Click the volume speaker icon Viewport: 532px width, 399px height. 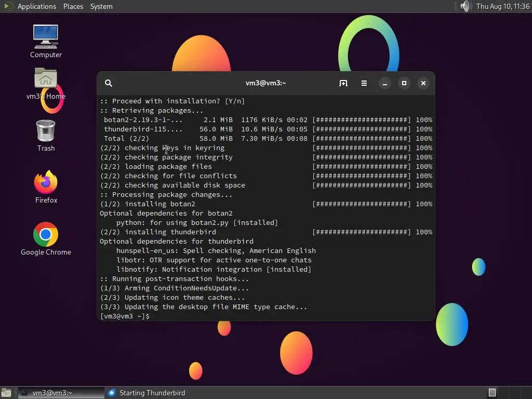[x=465, y=6]
